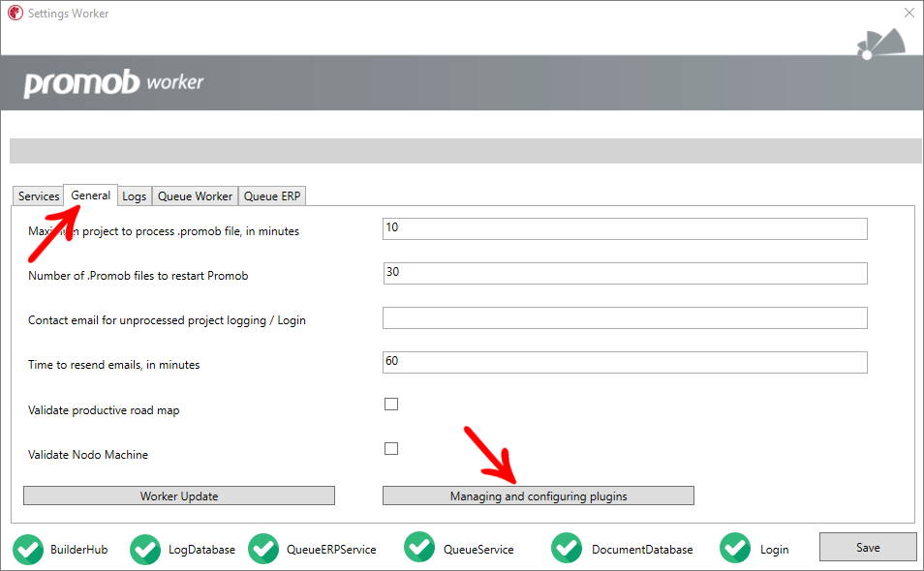Screen dimensions: 924x571
Task: Click the BuilderHub green check status icon
Action: (28, 549)
